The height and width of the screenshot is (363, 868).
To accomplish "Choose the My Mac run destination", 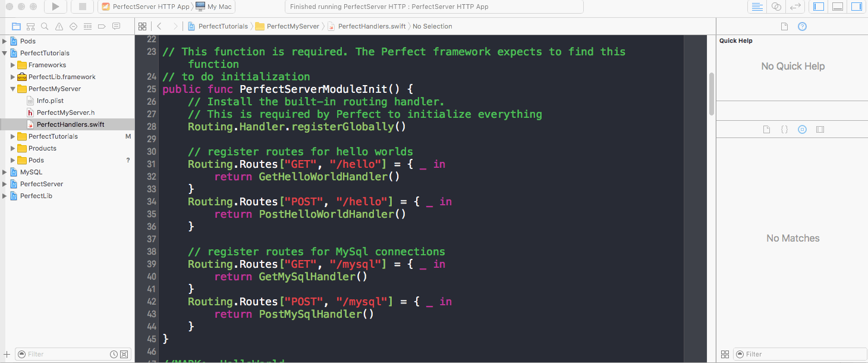I will [x=215, y=7].
